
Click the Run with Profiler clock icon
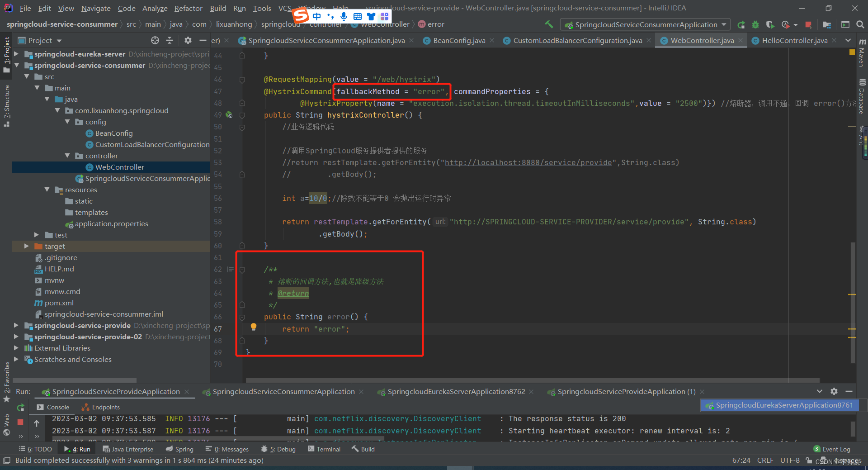tap(786, 25)
